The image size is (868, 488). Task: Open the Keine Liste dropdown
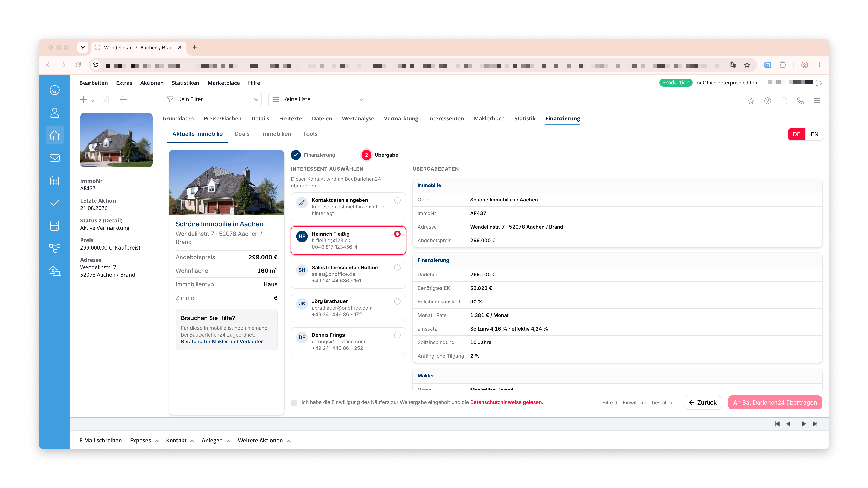(317, 99)
